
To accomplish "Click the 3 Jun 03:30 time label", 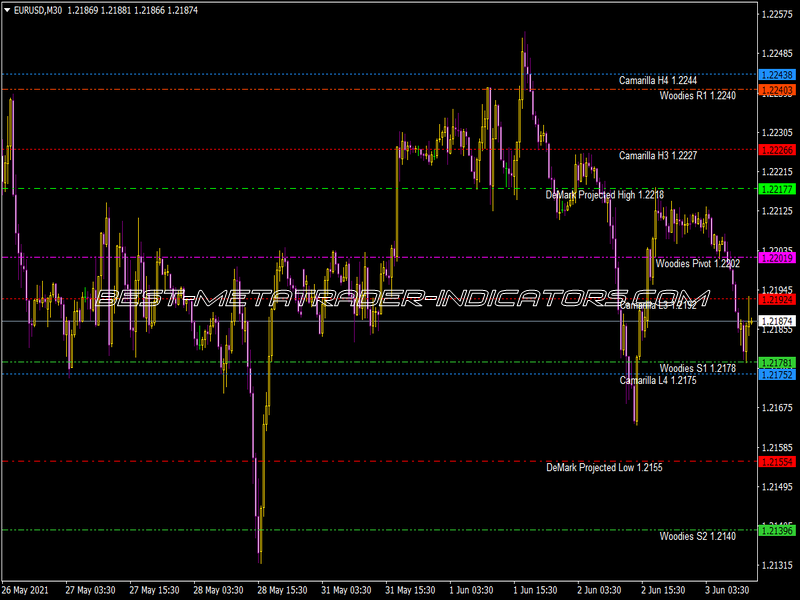I will point(728,590).
